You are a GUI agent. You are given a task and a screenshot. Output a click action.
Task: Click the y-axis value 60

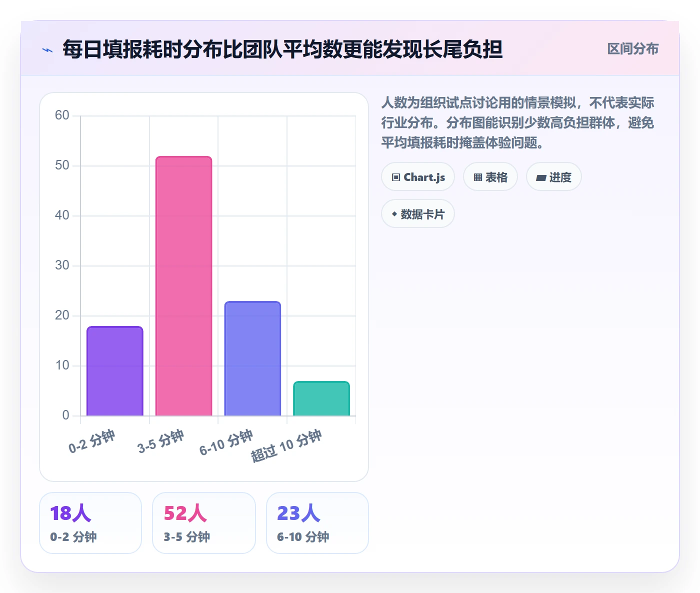point(62,115)
